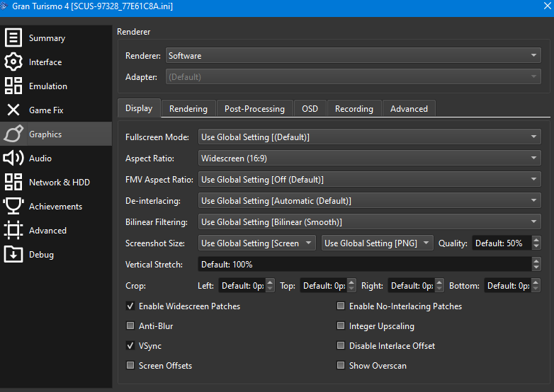The width and height of the screenshot is (554, 392).
Task: Open the FMV Aspect Ratio dropdown
Action: [370, 179]
